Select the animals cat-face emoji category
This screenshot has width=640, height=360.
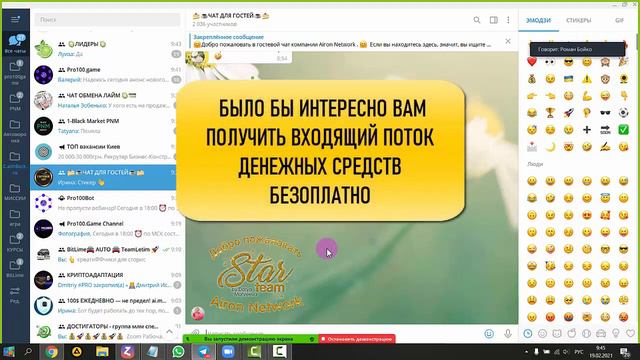coord(557,333)
